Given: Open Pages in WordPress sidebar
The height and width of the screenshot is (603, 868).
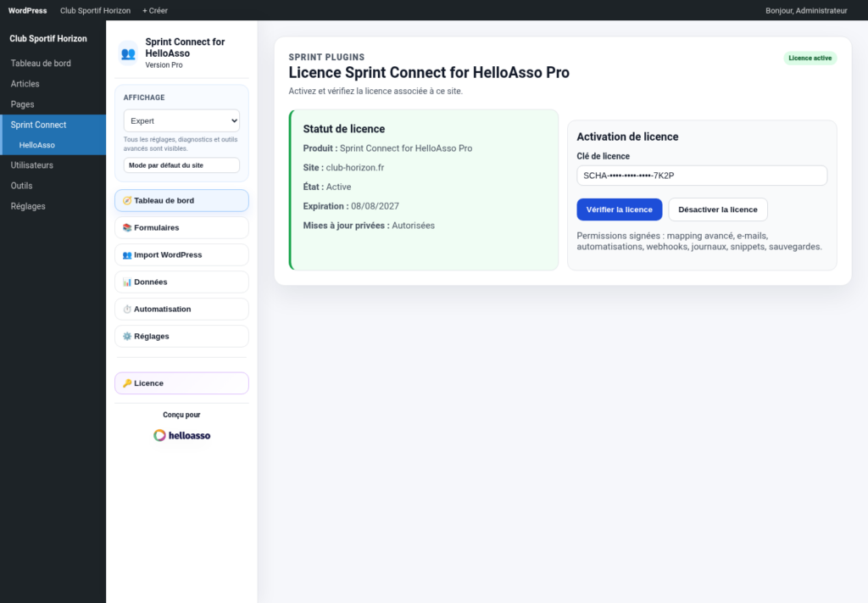Looking at the screenshot, I should tap(53, 104).
